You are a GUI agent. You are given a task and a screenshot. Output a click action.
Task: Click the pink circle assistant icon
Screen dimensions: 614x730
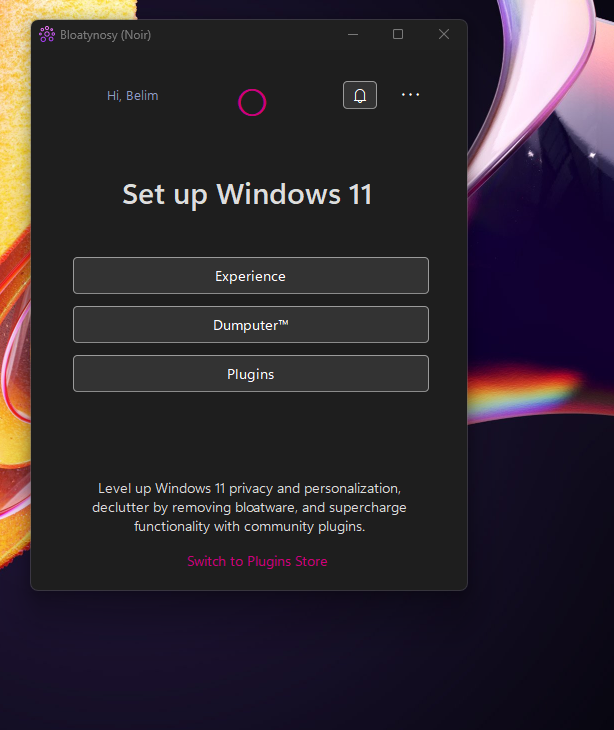[x=252, y=102]
